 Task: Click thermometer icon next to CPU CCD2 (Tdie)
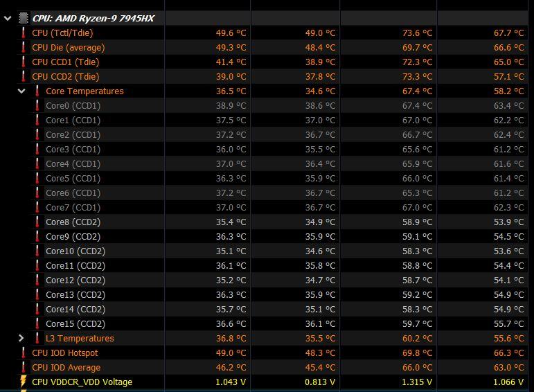click(x=23, y=76)
